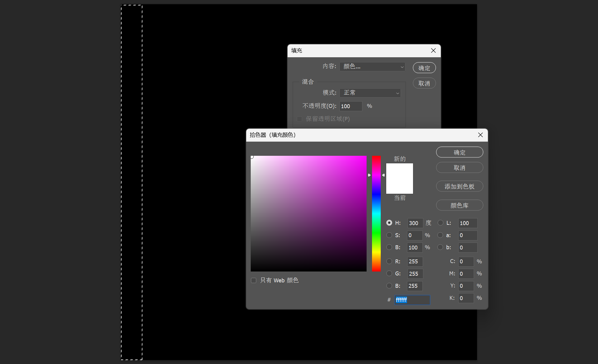Click the 添加到色板 button
598x364 pixels.
pos(459,187)
